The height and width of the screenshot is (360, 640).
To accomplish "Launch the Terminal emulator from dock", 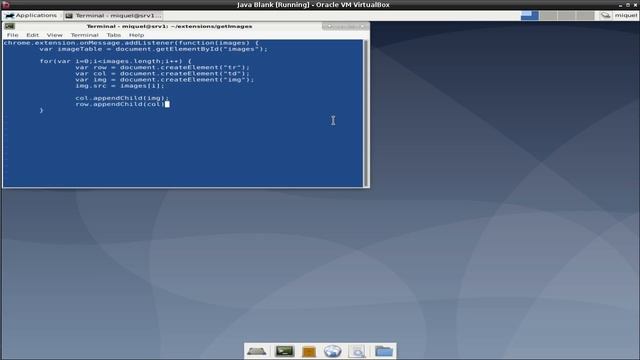I will point(284,351).
